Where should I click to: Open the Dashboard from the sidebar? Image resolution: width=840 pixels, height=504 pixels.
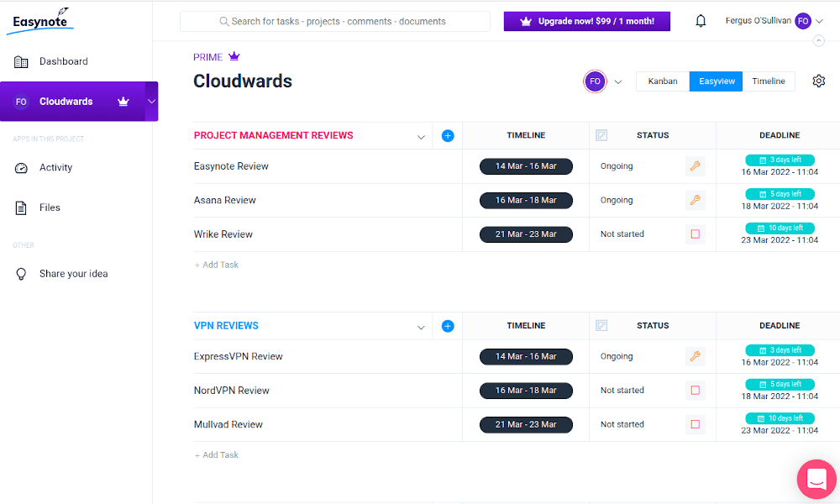pos(51,61)
